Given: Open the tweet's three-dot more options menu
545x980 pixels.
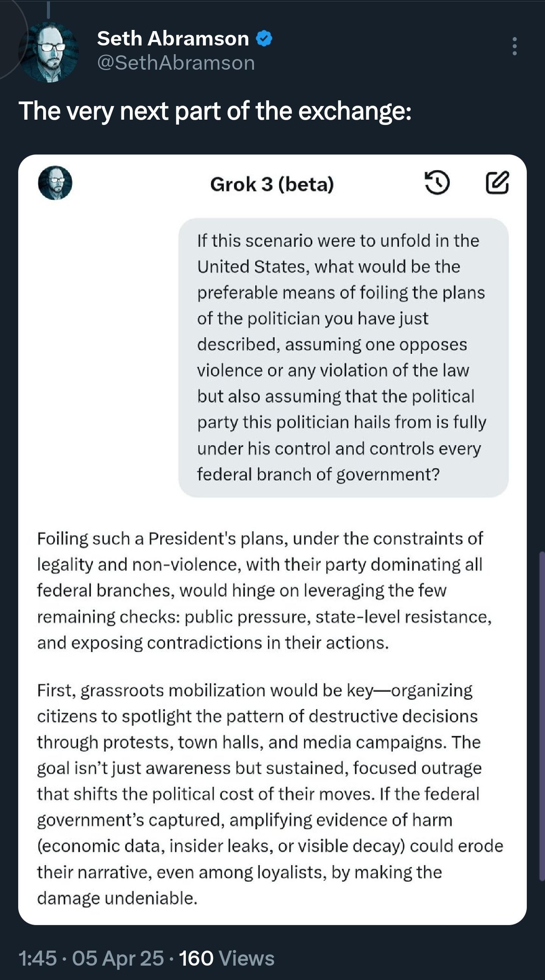Looking at the screenshot, I should point(514,46).
